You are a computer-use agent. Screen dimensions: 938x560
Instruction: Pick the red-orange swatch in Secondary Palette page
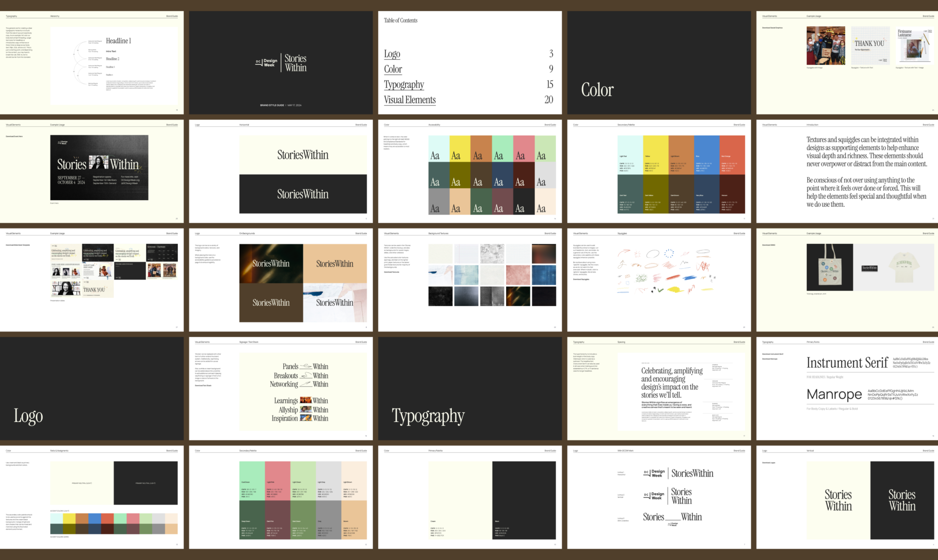click(732, 155)
